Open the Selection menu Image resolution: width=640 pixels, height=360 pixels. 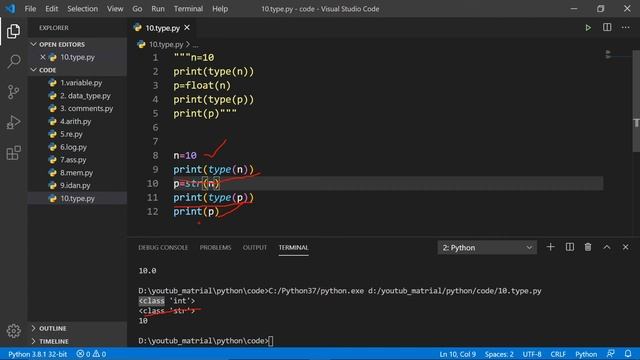(x=82, y=9)
